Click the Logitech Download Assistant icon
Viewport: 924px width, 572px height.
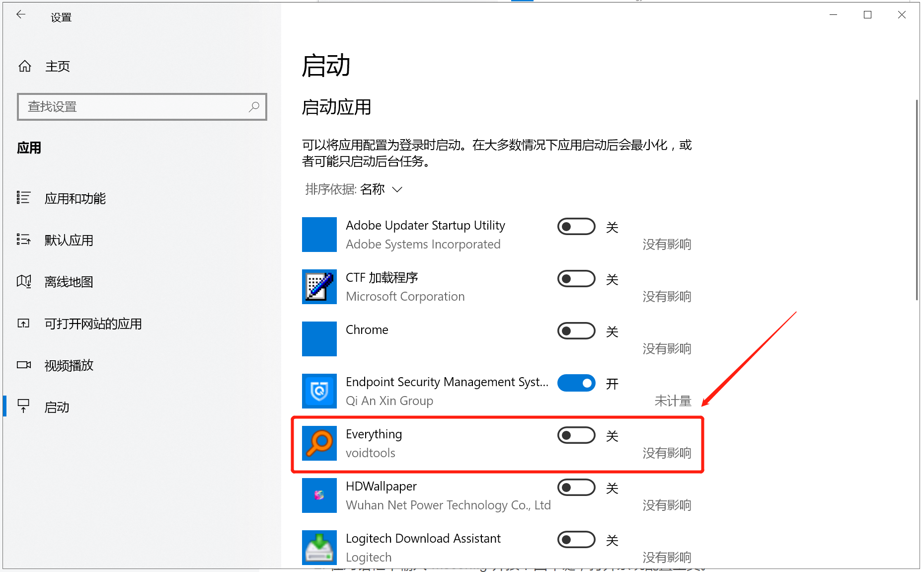click(x=319, y=548)
